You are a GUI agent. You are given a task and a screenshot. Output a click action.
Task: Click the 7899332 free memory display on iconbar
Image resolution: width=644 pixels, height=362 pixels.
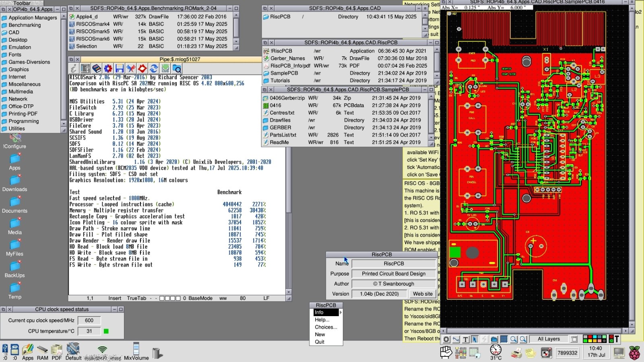568,353
